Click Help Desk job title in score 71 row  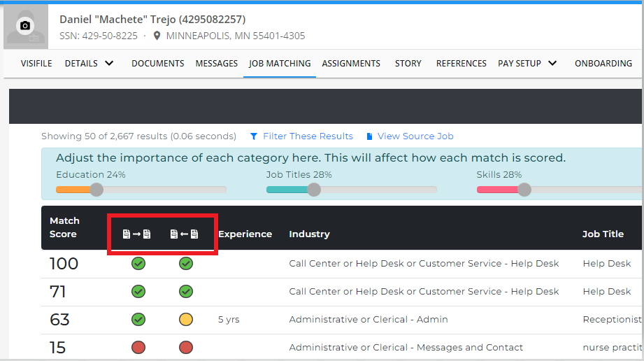607,292
